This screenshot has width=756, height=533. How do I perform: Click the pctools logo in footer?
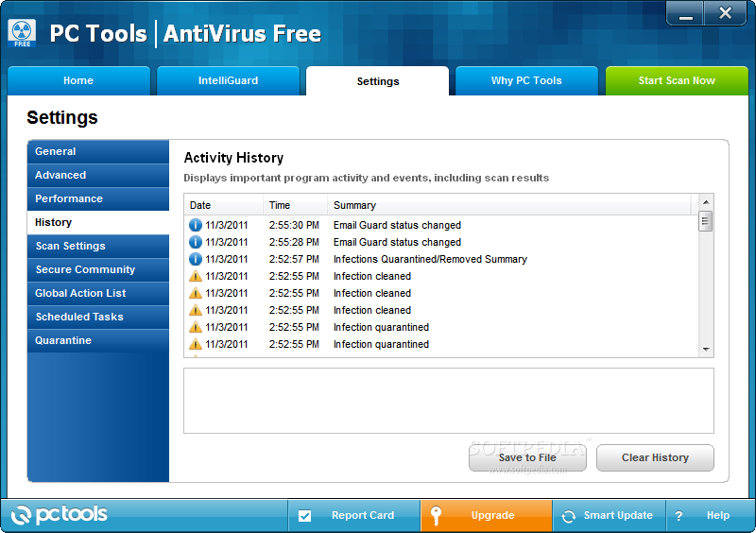(59, 515)
